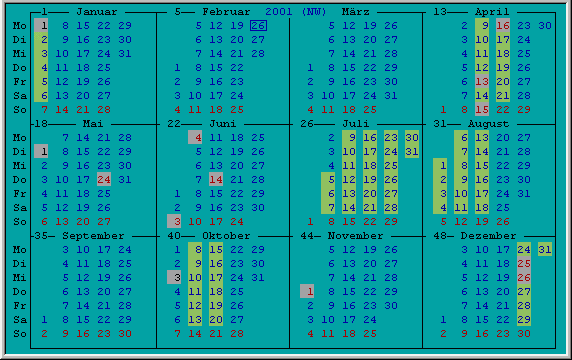Click week number 48 beside Dezember heading
This screenshot has width=572, height=360.
[x=440, y=236]
